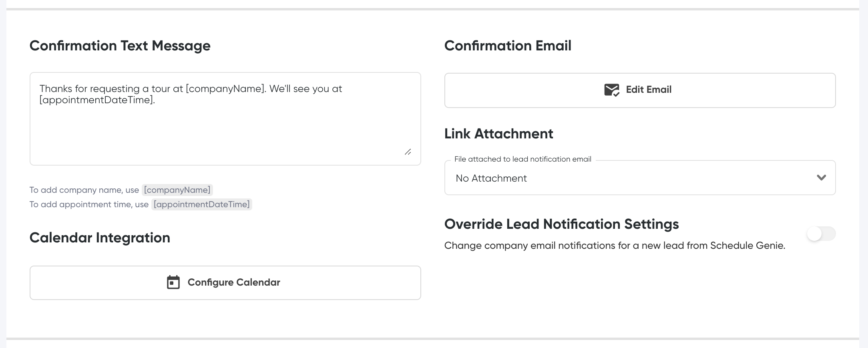Expand the attachment dropdown chevron arrow
The height and width of the screenshot is (348, 868).
[x=821, y=178]
